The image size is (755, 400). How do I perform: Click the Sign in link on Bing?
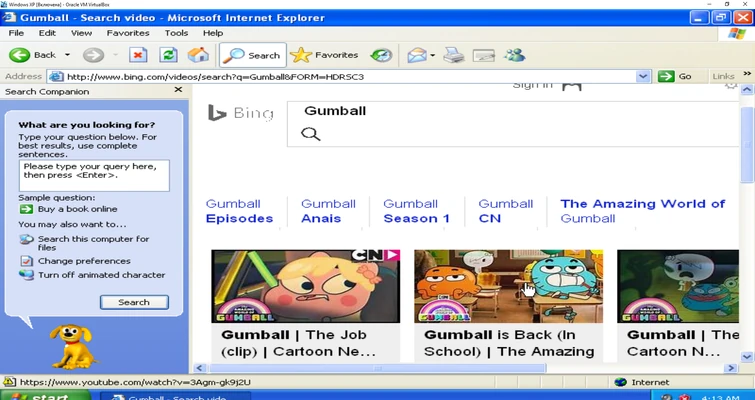533,86
